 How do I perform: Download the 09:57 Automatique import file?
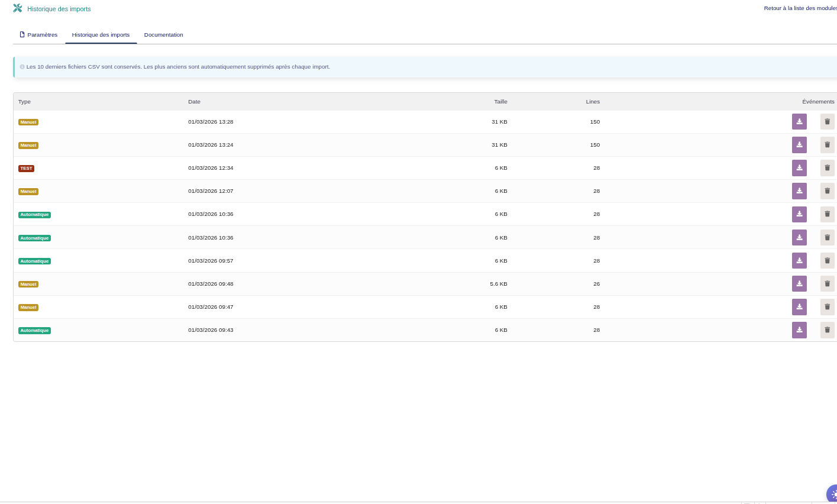pos(799,261)
